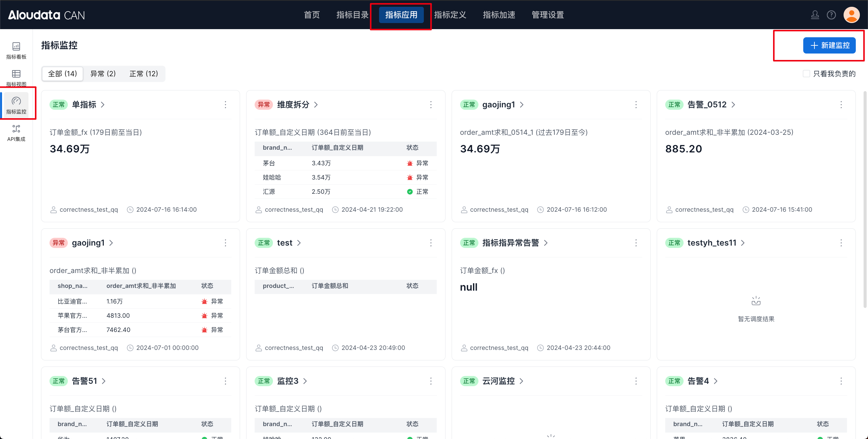
Task: Check the 只看我负责的 checkbox
Action: [807, 74]
